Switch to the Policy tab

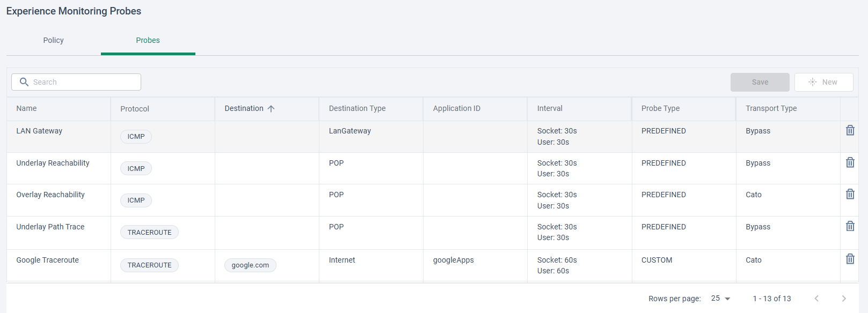54,40
